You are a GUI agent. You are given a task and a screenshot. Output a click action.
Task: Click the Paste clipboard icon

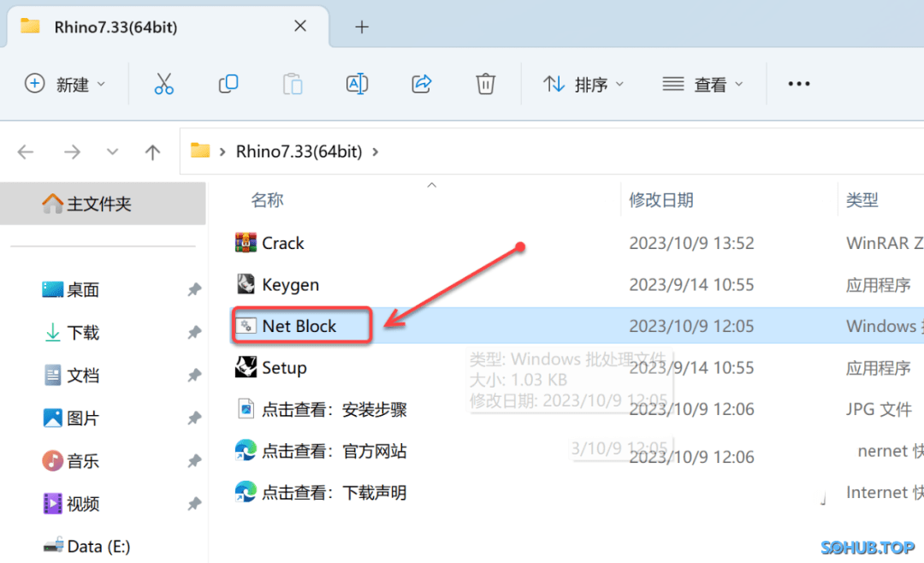(x=293, y=84)
